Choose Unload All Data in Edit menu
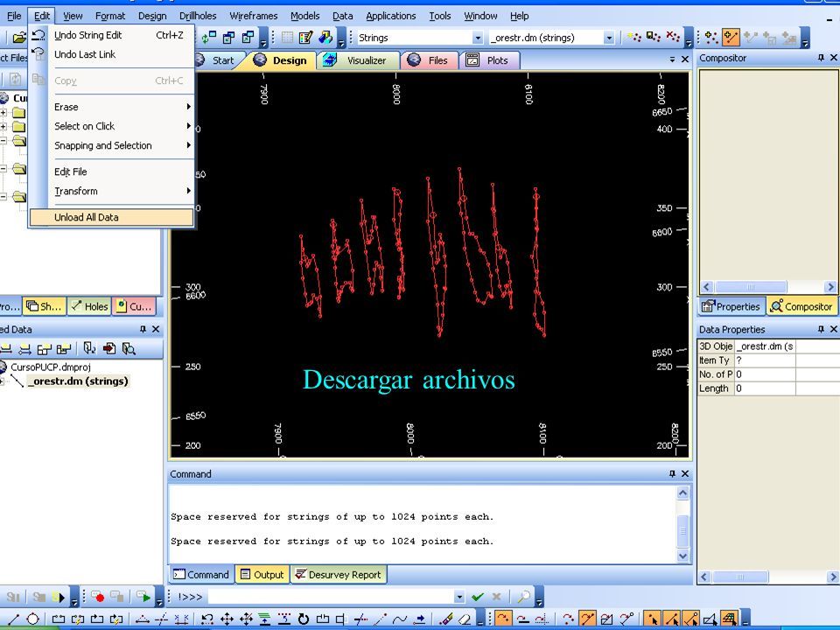This screenshot has width=840, height=630. coord(111,217)
